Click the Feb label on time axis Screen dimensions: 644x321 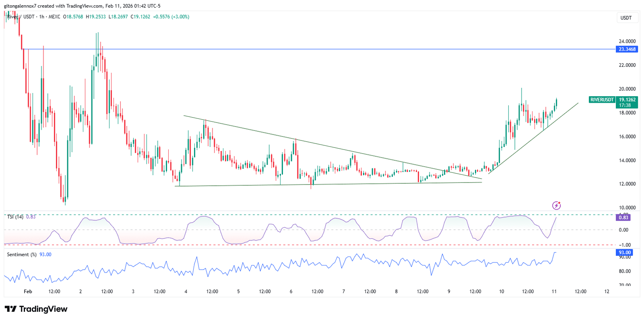pos(28,291)
